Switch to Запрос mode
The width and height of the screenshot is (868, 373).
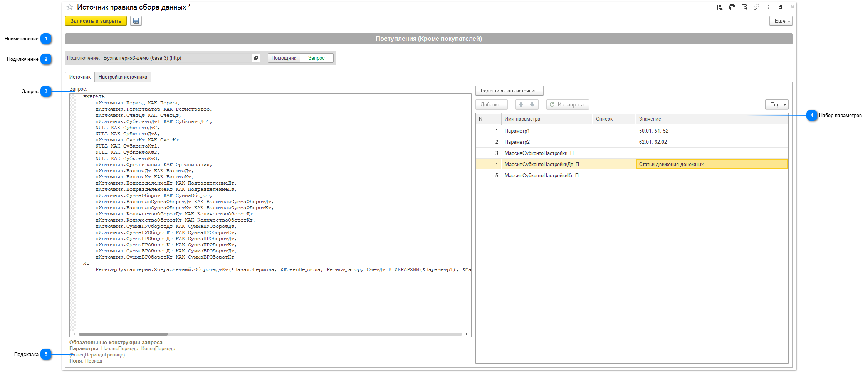316,58
